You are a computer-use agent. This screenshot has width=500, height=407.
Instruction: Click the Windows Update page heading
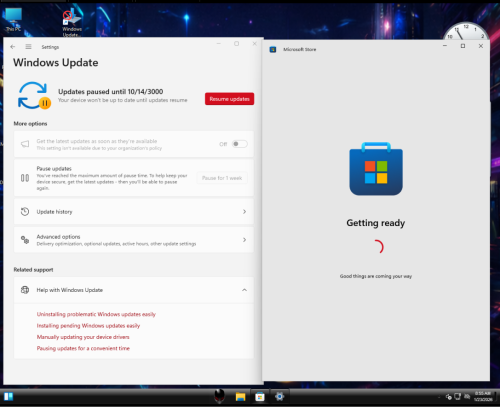point(56,63)
